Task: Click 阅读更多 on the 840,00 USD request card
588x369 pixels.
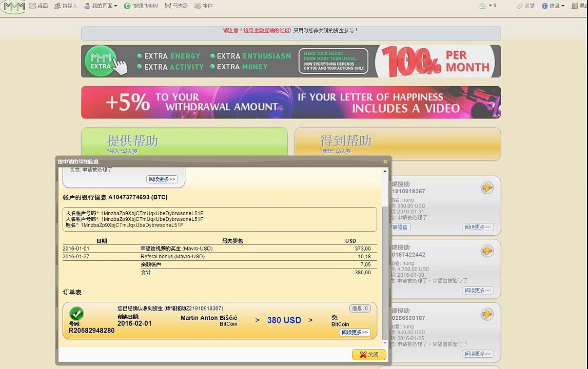Action: tap(478, 354)
